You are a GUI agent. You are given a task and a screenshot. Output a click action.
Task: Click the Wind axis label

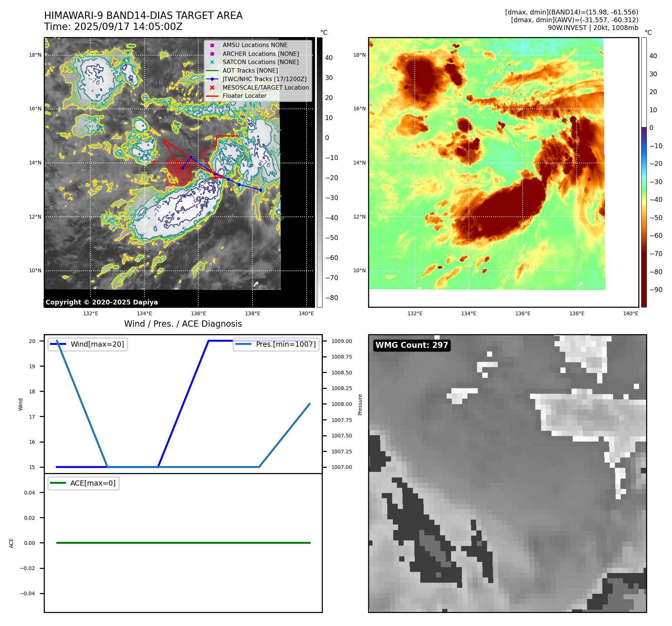pos(20,404)
